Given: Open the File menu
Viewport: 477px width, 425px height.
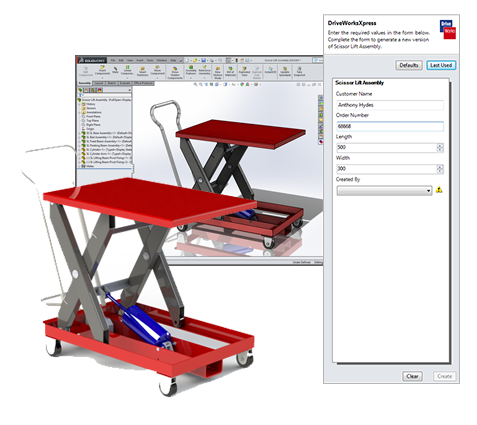Looking at the screenshot, I should coord(113,60).
